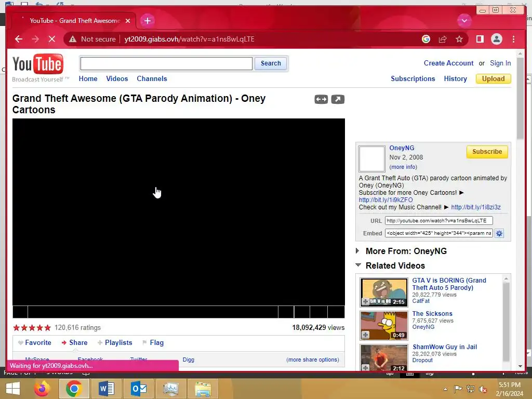Viewport: 532px width, 399px height.
Task: Click the YouTube logo
Action: (38, 64)
